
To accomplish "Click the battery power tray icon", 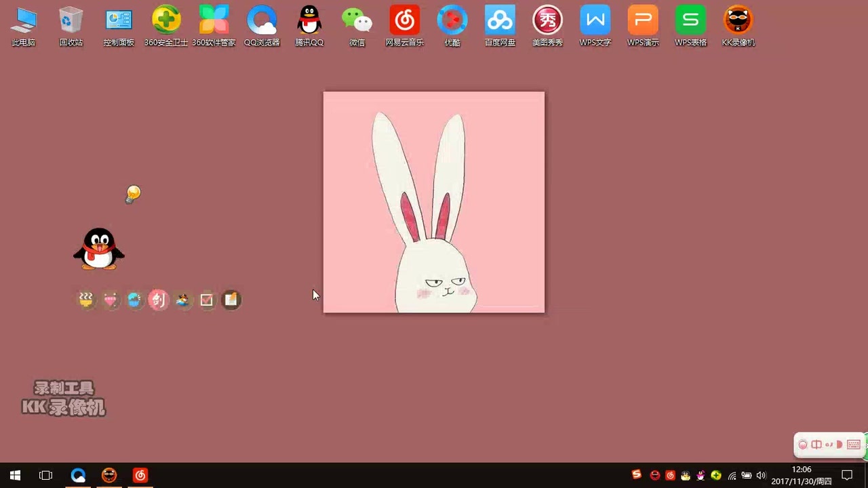I will click(747, 475).
